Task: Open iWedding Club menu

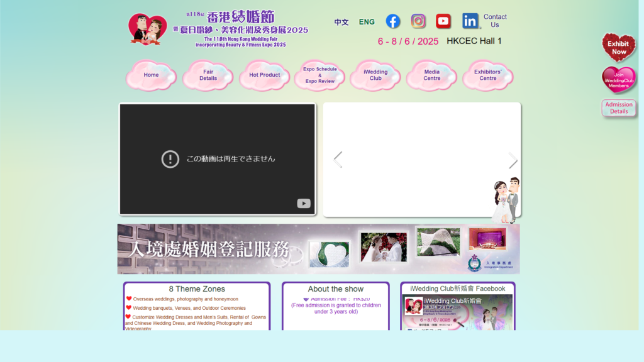Action: [375, 75]
